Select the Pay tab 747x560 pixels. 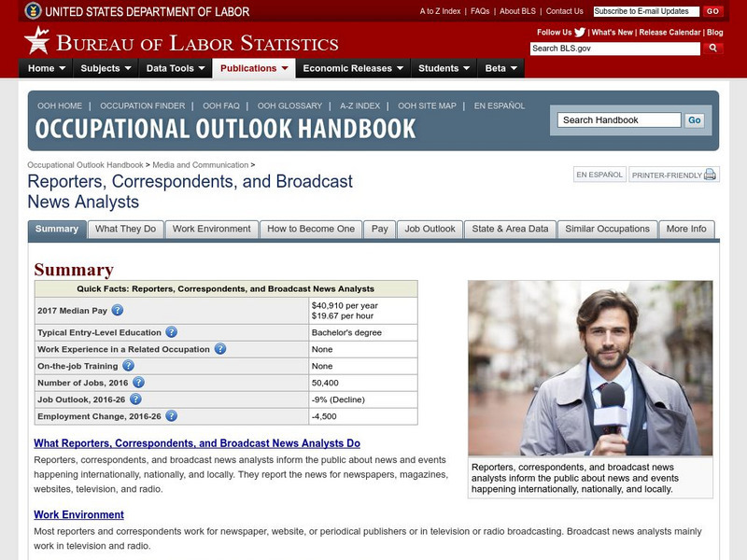380,229
